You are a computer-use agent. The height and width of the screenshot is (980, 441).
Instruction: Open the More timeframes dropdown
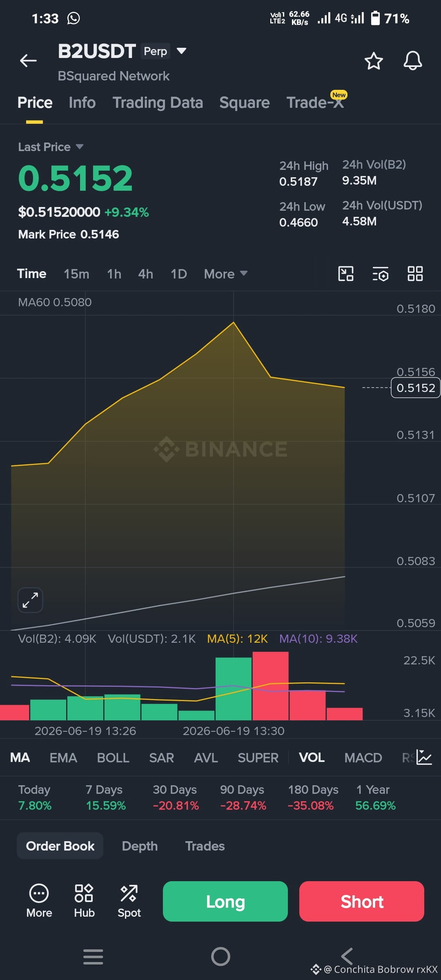[x=226, y=274]
